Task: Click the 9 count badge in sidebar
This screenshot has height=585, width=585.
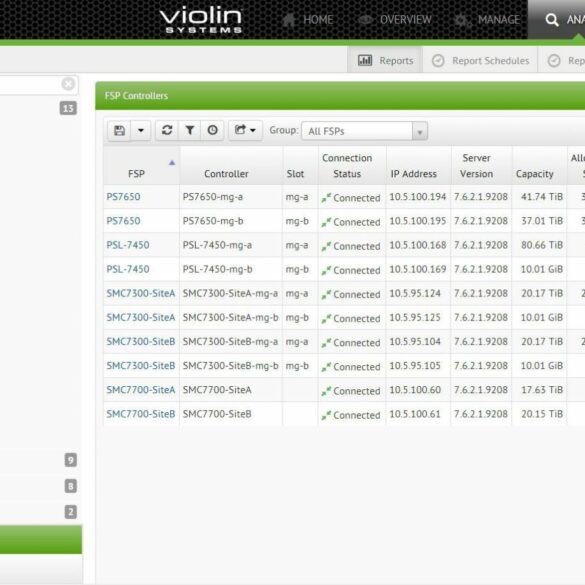Action: point(71,460)
